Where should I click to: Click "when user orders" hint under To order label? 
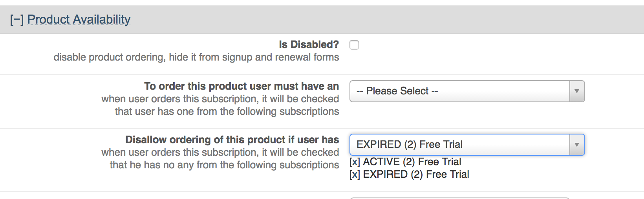tap(220, 99)
